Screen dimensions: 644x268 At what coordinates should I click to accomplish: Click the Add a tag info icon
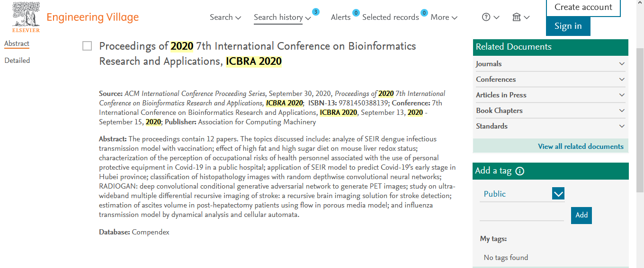pos(520,171)
